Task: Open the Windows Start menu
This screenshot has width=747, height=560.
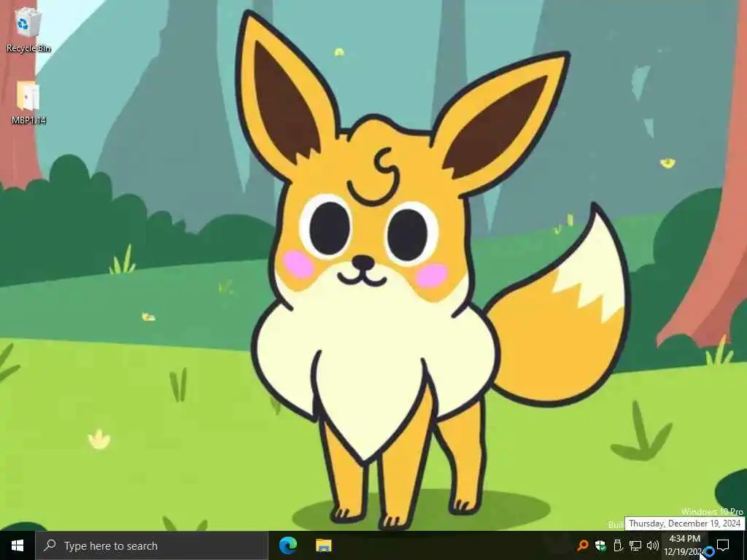Action: pyautogui.click(x=18, y=545)
